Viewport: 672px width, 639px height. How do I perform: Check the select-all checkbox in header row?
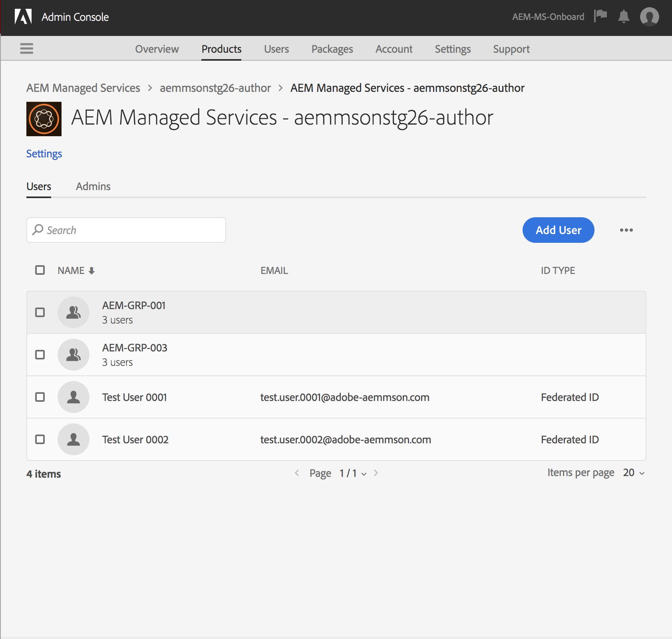tap(40, 270)
